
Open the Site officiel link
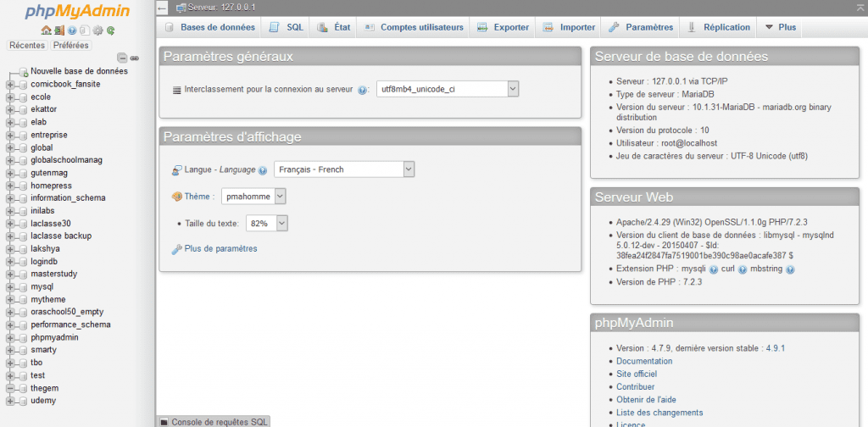tap(637, 374)
